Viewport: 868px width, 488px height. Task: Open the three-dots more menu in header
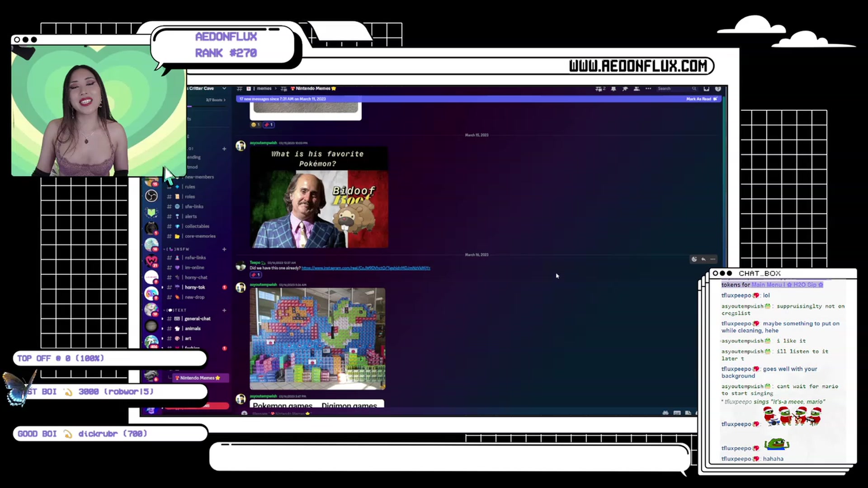[x=648, y=89]
